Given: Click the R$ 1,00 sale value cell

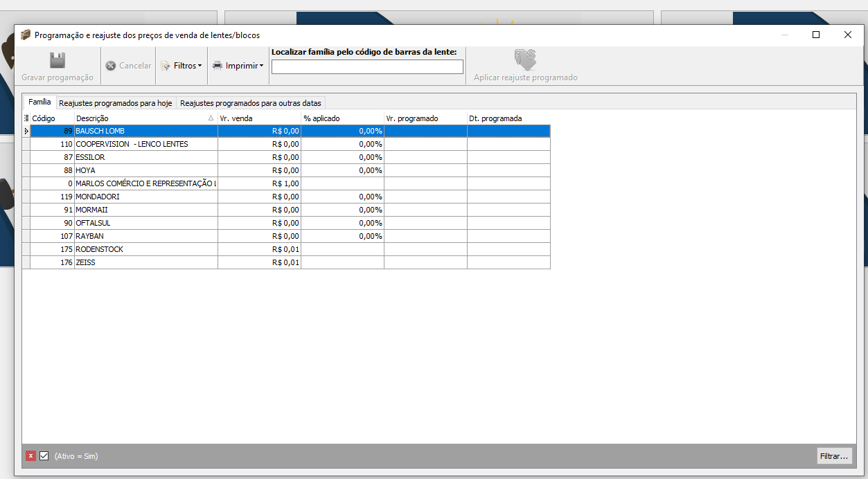Looking at the screenshot, I should [260, 183].
